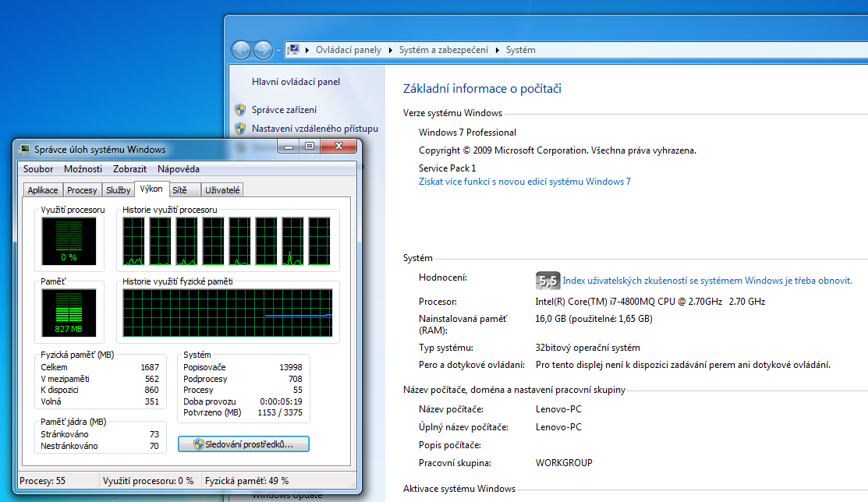The height and width of the screenshot is (502, 868).
Task: Click 32bitový operační systém text
Action: tap(587, 348)
